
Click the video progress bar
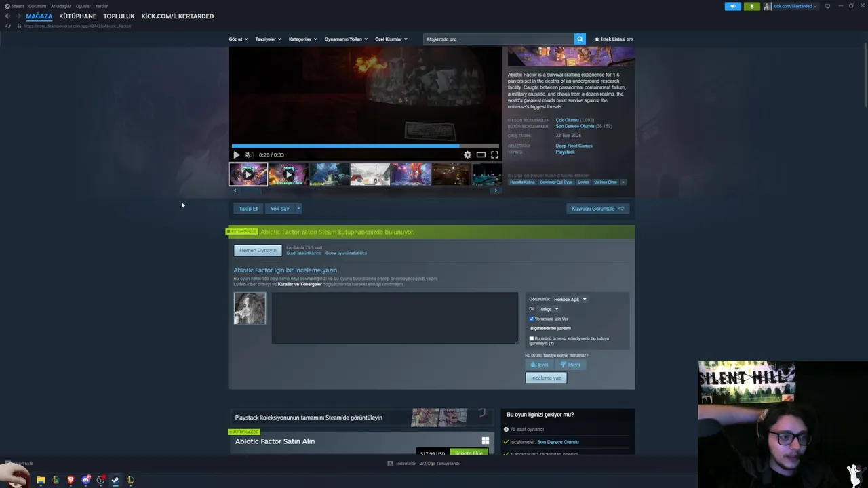365,146
